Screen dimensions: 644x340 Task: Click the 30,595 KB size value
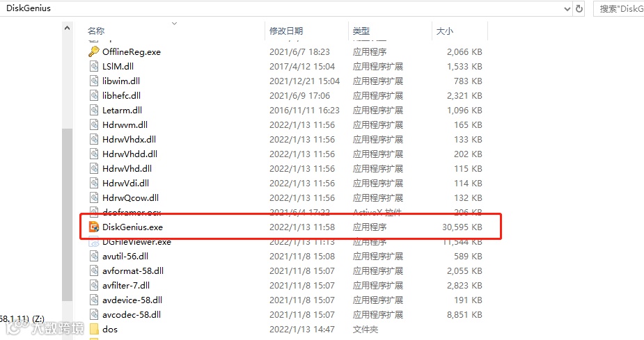462,227
